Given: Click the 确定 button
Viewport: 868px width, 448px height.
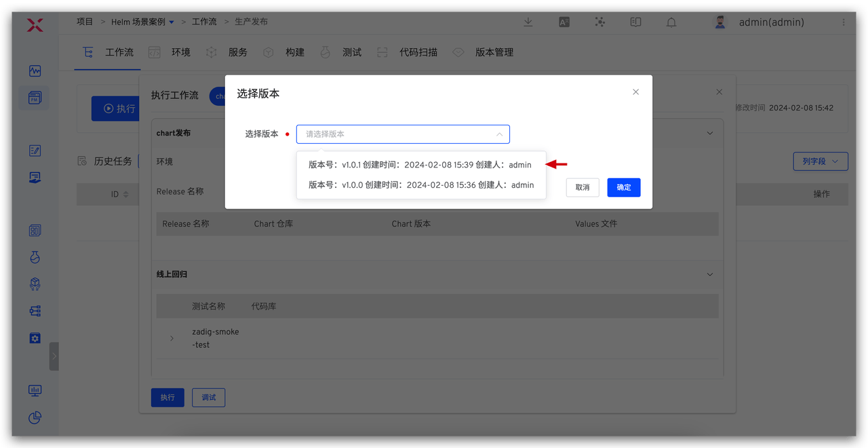Looking at the screenshot, I should 623,187.
